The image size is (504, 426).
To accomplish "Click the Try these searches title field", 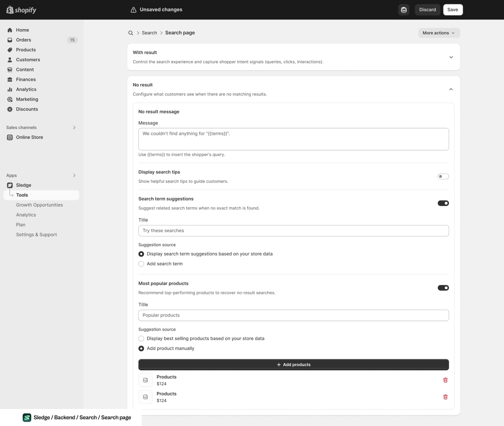I will 293,231.
